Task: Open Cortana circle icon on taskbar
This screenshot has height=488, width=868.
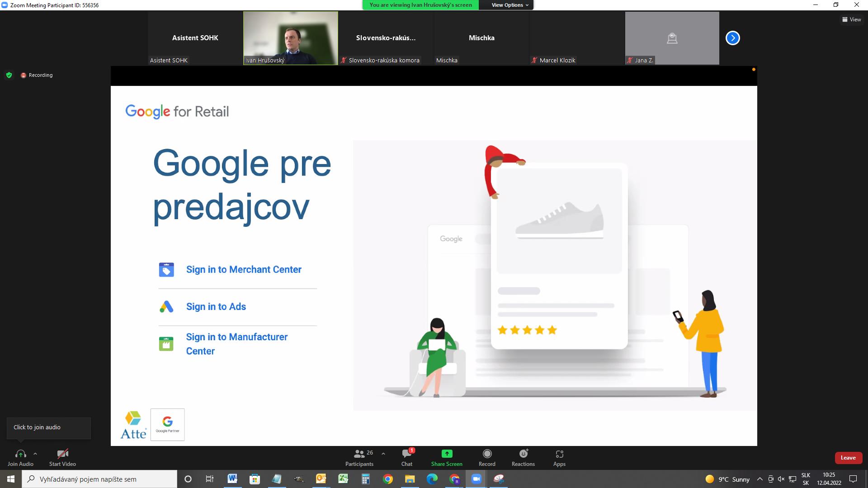Action: 188,479
